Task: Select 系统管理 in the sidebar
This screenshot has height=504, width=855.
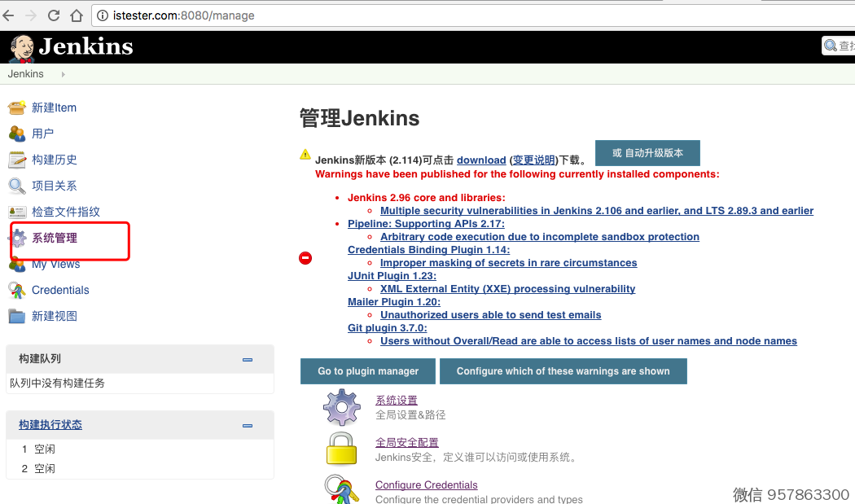Action: [55, 238]
